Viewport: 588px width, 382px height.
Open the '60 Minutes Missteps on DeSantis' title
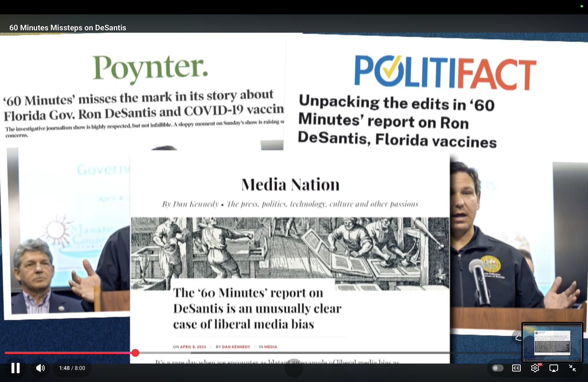pyautogui.click(x=68, y=28)
